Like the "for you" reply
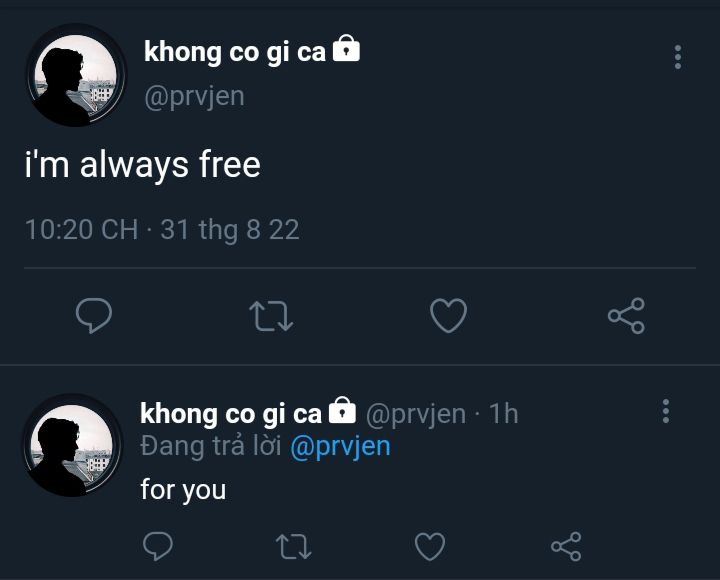 [x=430, y=546]
